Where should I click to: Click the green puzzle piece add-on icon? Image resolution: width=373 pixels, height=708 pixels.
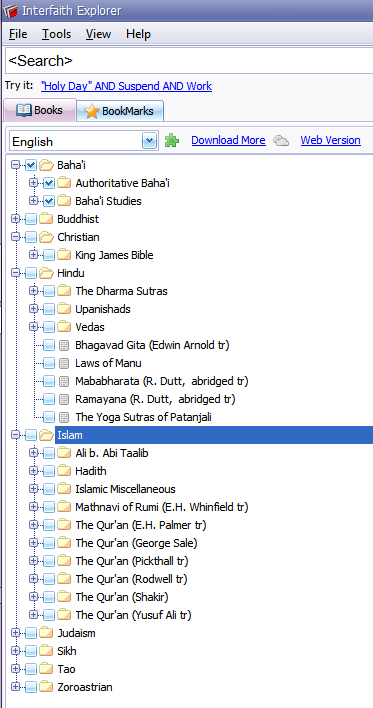pos(172,140)
